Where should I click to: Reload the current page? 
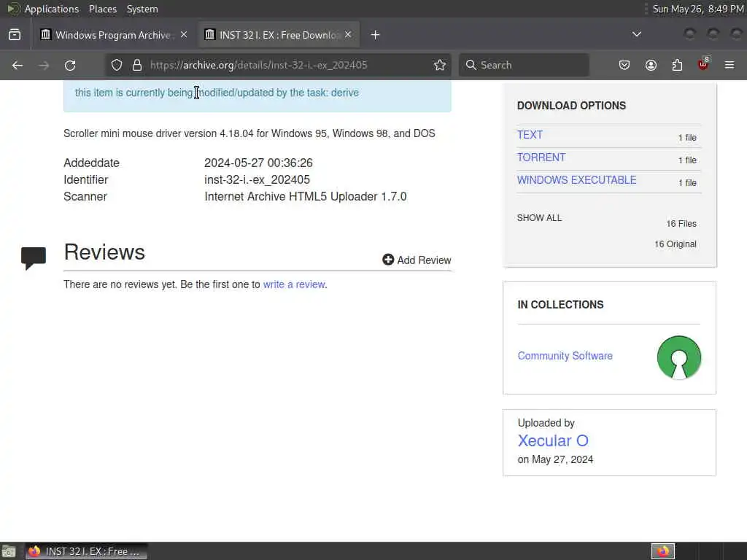pos(70,65)
